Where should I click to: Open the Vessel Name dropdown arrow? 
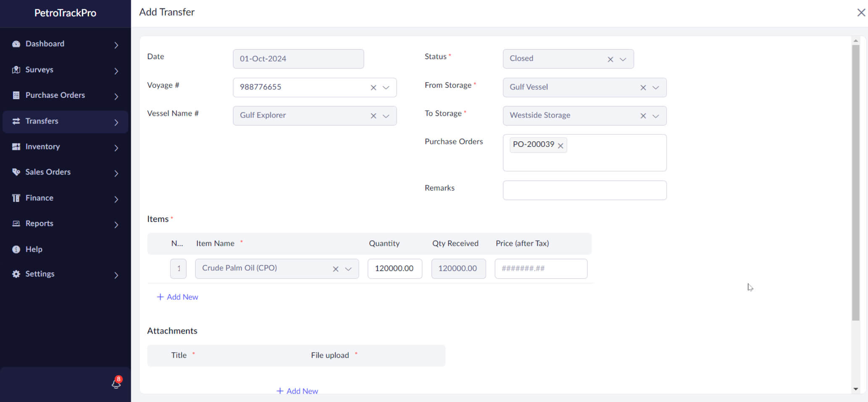pyautogui.click(x=386, y=116)
